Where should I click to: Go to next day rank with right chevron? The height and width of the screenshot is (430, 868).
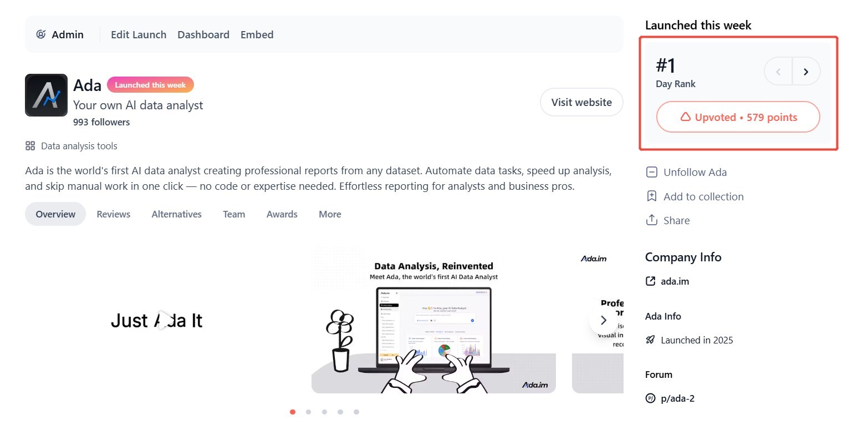pos(806,71)
